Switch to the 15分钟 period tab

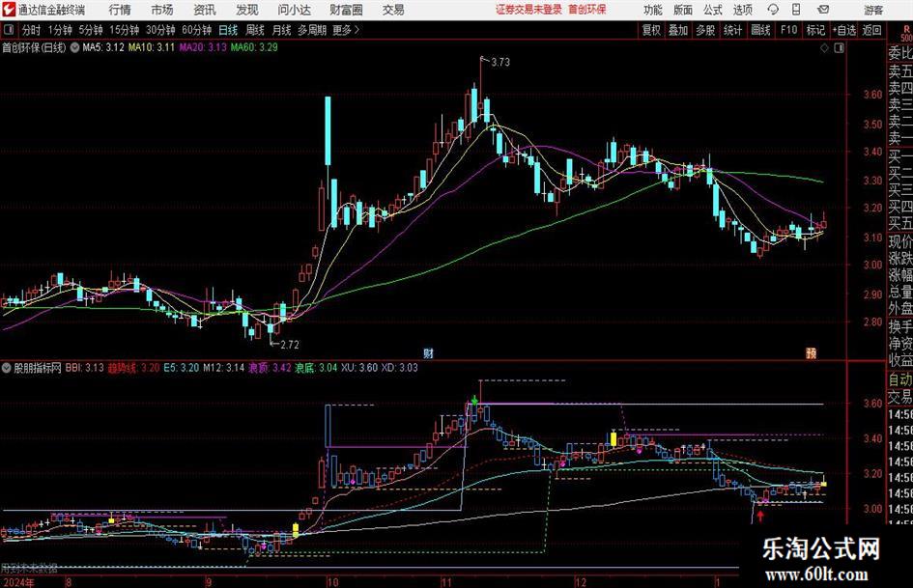(x=125, y=30)
